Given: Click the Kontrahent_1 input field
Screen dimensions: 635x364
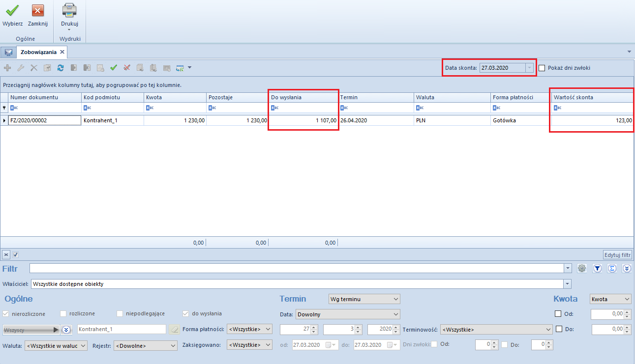Looking at the screenshot, I should pyautogui.click(x=121, y=329).
